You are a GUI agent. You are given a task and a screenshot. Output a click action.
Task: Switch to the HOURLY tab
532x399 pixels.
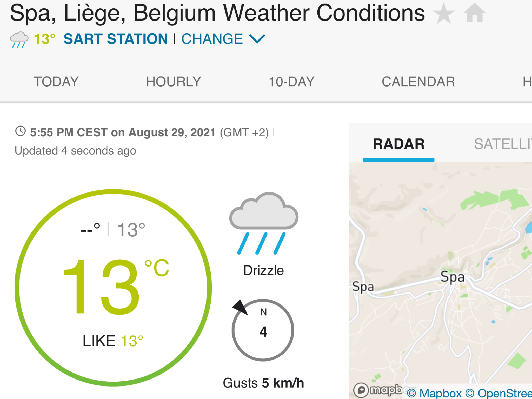click(174, 82)
